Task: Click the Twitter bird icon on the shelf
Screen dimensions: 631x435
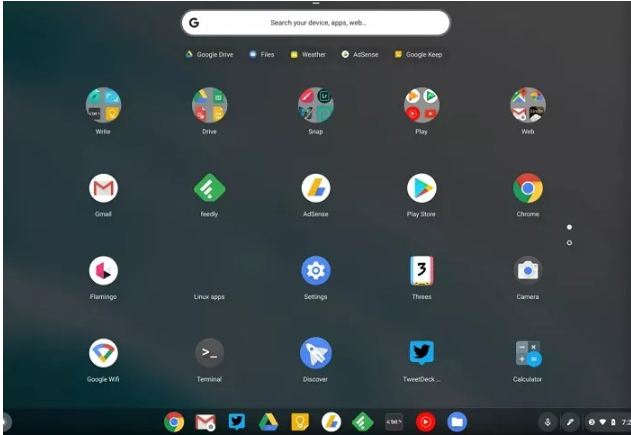Action: point(237,422)
